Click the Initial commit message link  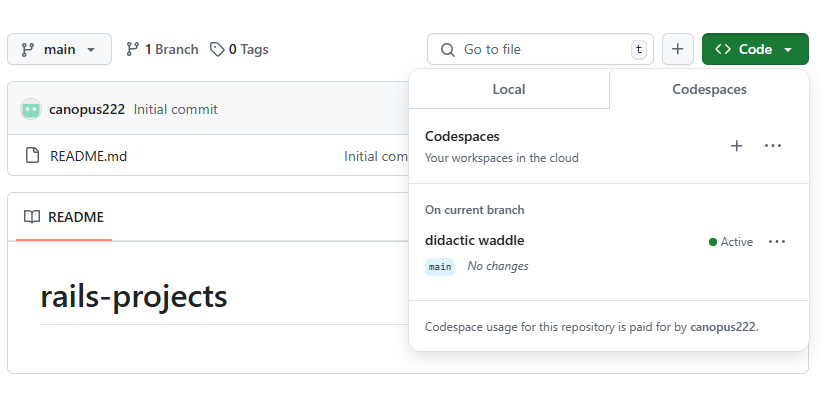[x=175, y=109]
